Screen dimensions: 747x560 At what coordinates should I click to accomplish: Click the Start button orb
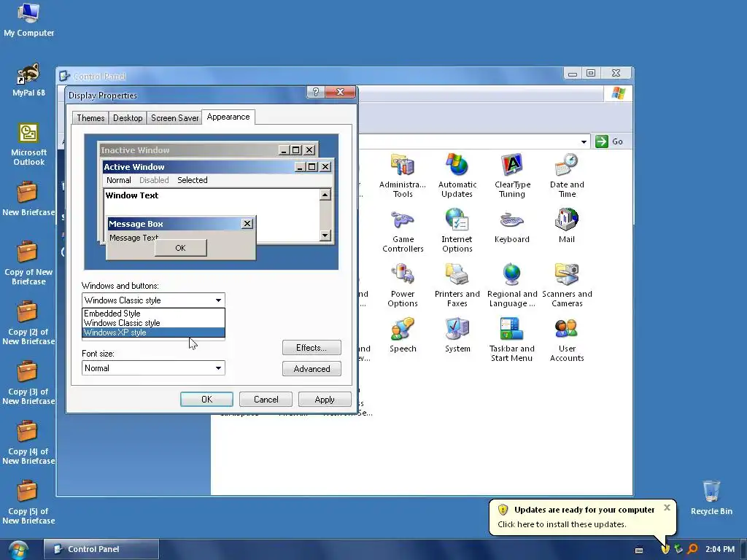click(x=18, y=550)
